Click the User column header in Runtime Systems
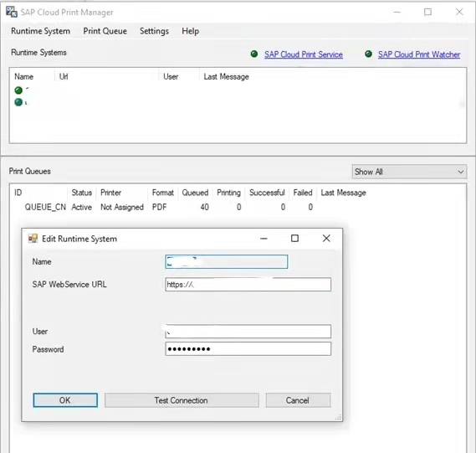The image size is (476, 453). point(171,76)
